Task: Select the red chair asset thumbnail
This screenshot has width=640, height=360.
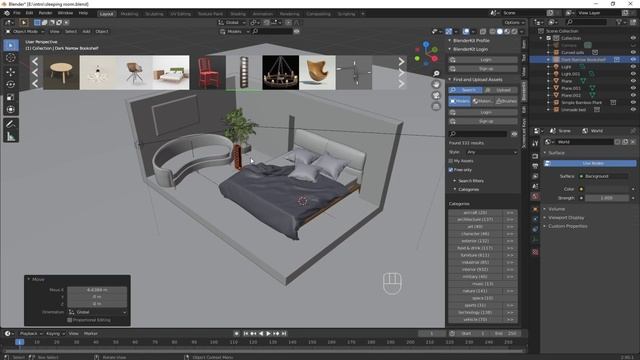Action: [x=208, y=73]
